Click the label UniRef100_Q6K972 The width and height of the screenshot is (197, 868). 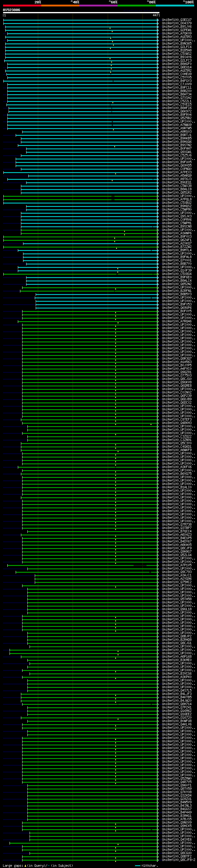pyautogui.click(x=176, y=111)
